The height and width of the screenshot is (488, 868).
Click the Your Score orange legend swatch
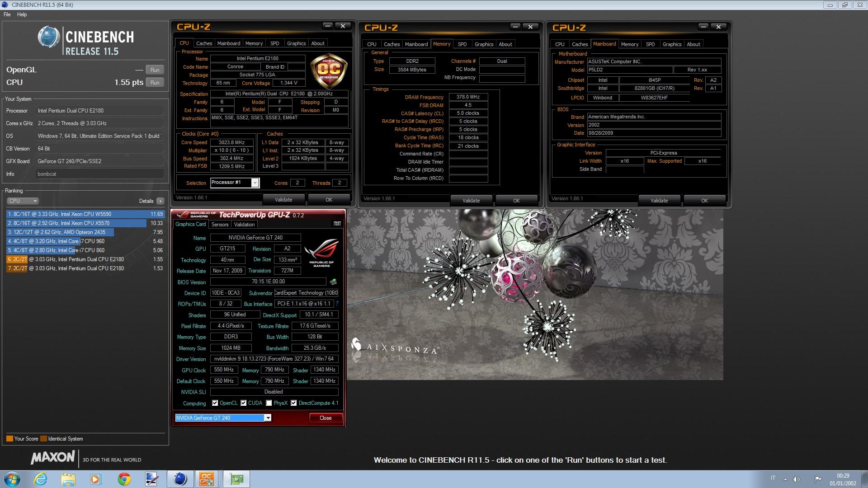coord(9,439)
